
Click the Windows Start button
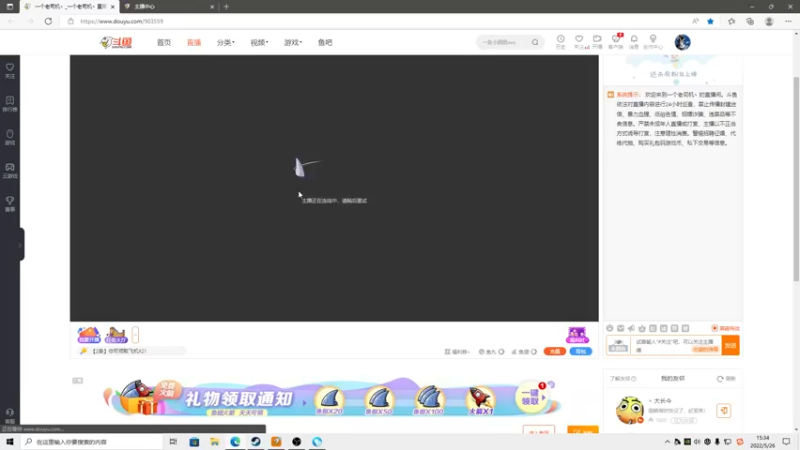pos(10,442)
